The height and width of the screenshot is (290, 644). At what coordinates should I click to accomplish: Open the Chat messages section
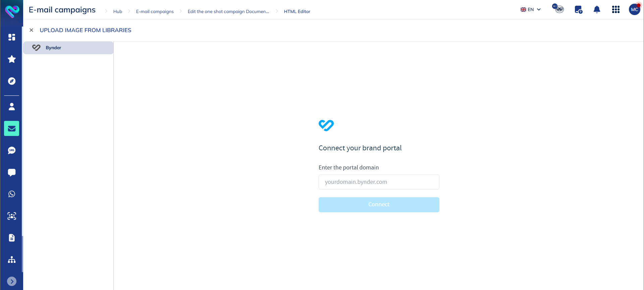click(x=12, y=172)
